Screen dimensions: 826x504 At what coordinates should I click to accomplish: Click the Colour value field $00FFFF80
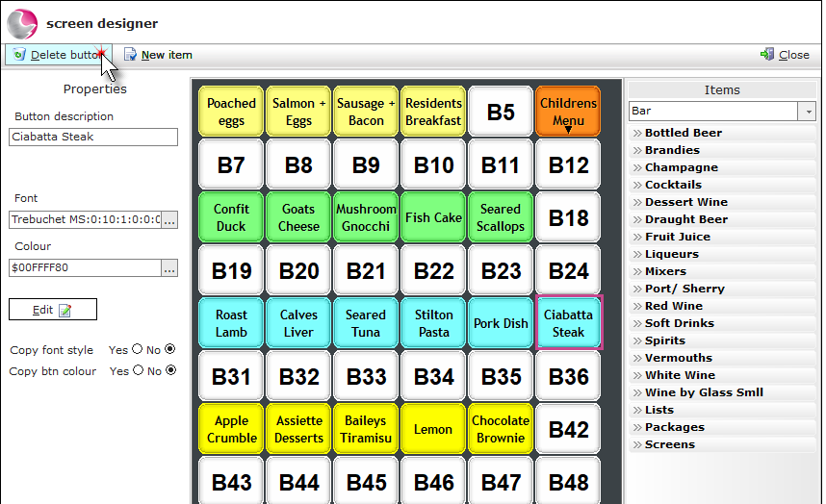[x=85, y=267]
